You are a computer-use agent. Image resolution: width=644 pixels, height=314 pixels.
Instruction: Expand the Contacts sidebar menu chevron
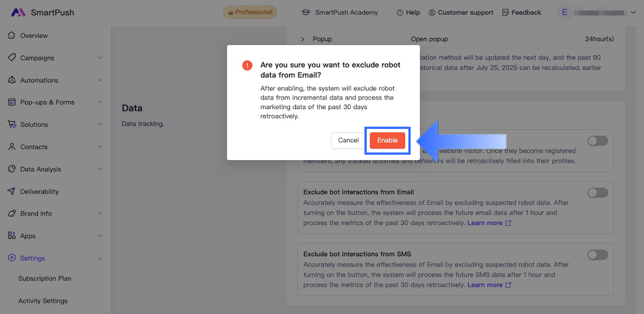100,147
